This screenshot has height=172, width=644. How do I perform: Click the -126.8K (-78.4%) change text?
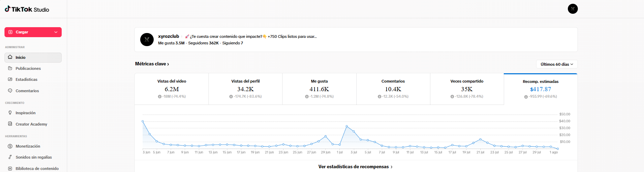pyautogui.click(x=469, y=97)
